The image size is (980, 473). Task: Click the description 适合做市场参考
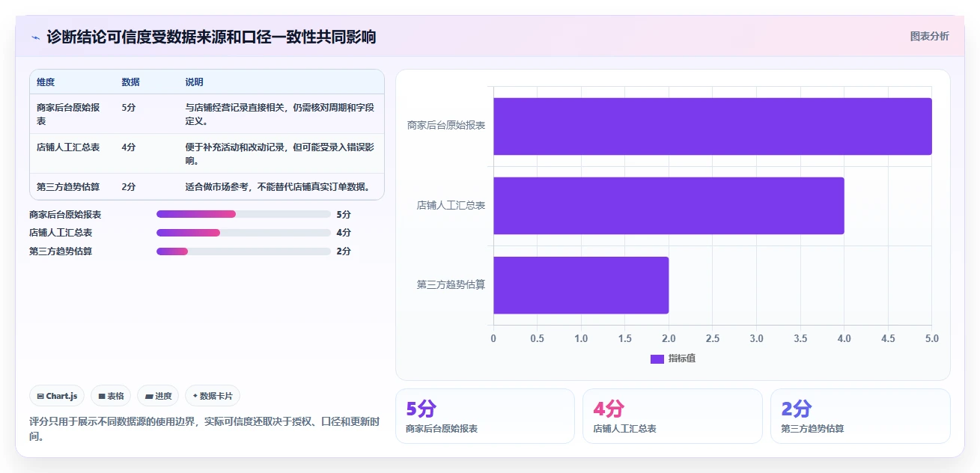pos(278,187)
